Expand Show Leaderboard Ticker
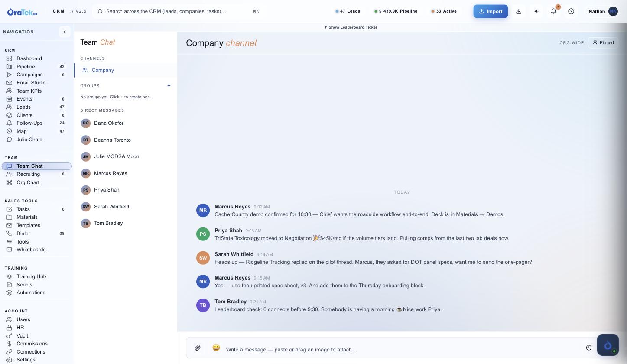627x364 pixels. pyautogui.click(x=351, y=27)
